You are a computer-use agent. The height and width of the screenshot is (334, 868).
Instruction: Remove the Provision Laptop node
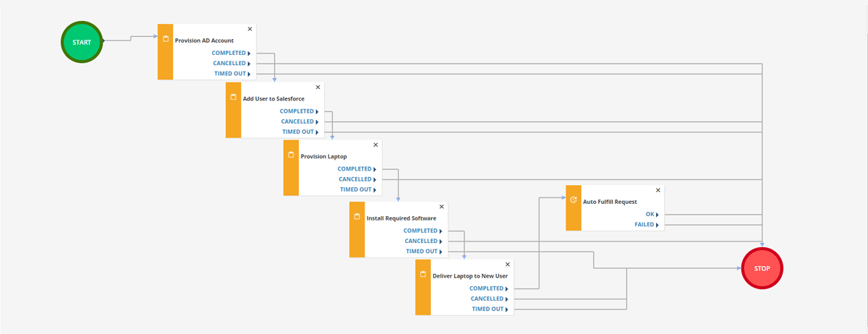375,145
